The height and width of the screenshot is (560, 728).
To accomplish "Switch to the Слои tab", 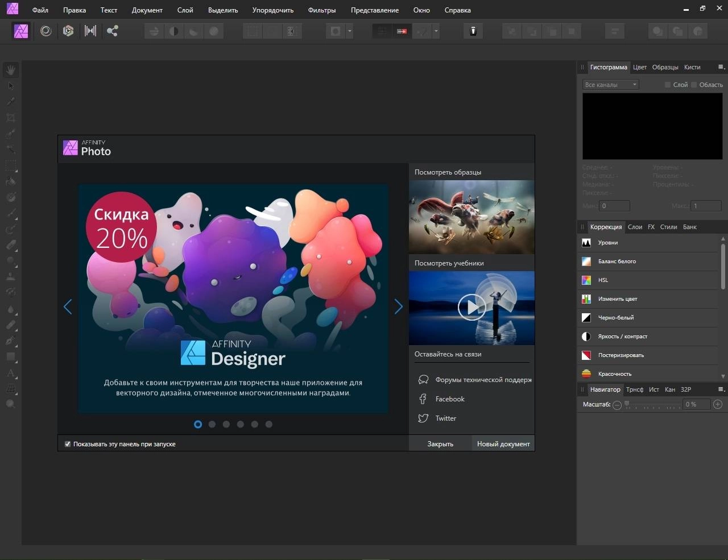I will coord(635,227).
